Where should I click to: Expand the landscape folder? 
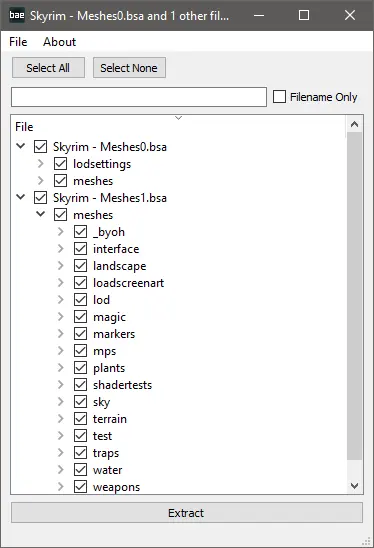61,266
